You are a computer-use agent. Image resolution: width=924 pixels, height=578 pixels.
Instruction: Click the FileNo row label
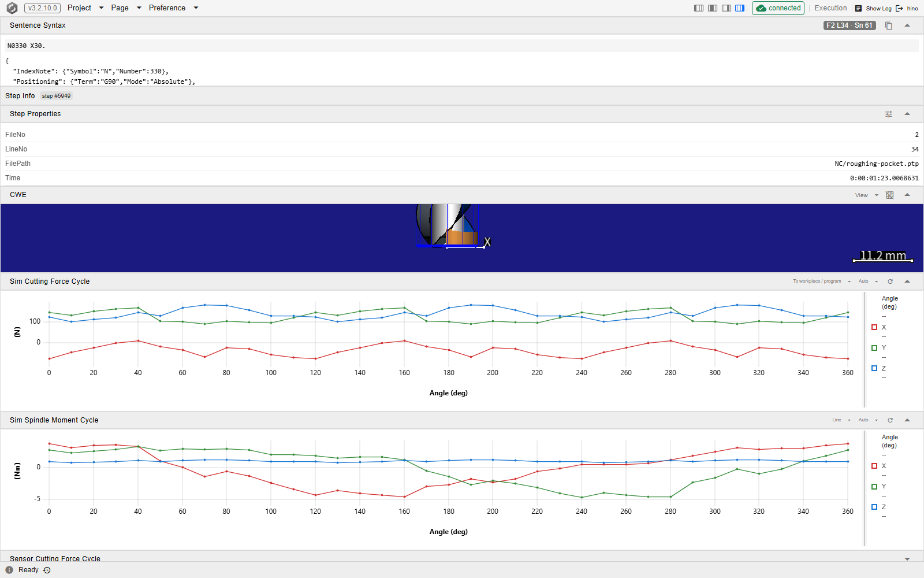point(15,135)
